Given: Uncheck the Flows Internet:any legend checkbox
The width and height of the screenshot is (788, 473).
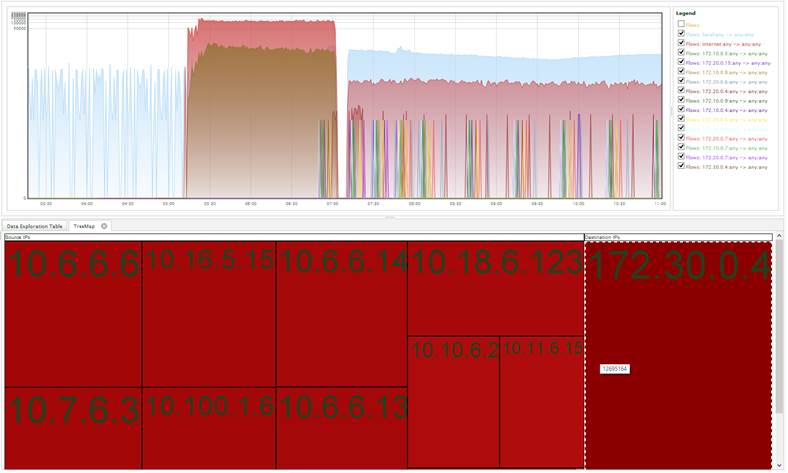Looking at the screenshot, I should 681,43.
